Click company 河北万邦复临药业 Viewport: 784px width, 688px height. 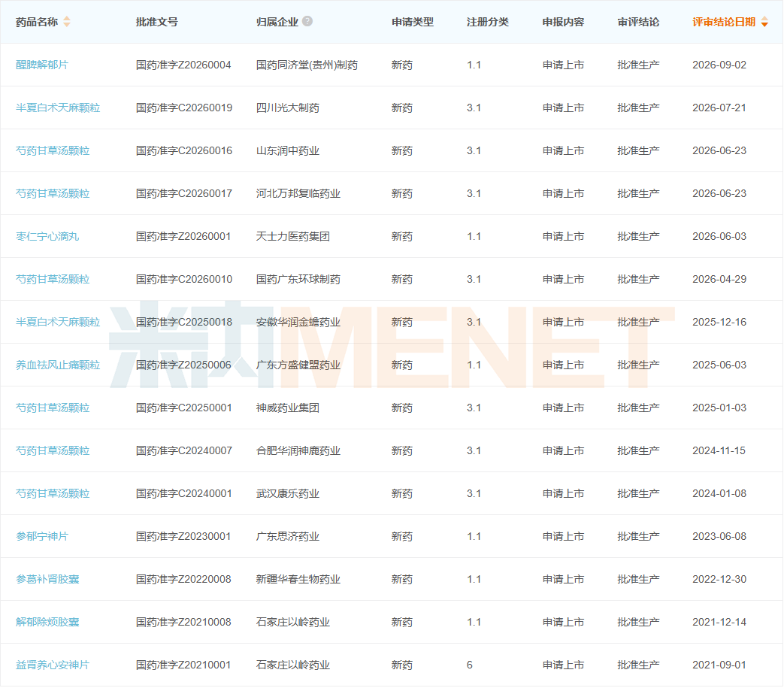coord(298,193)
